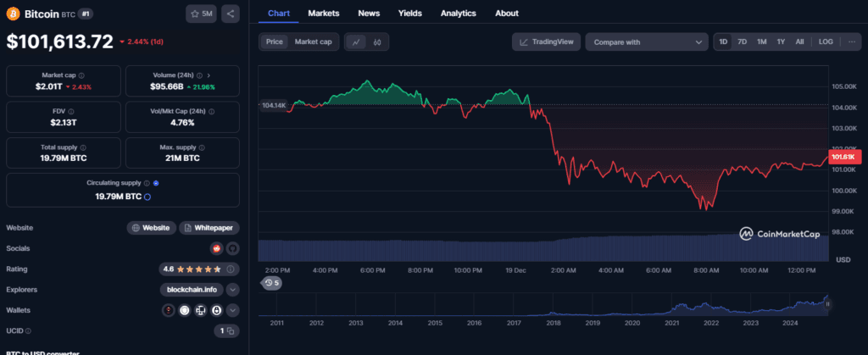Screen dimensions: 868x355
Task: Open the chart more options ellipsis
Action: [x=851, y=42]
